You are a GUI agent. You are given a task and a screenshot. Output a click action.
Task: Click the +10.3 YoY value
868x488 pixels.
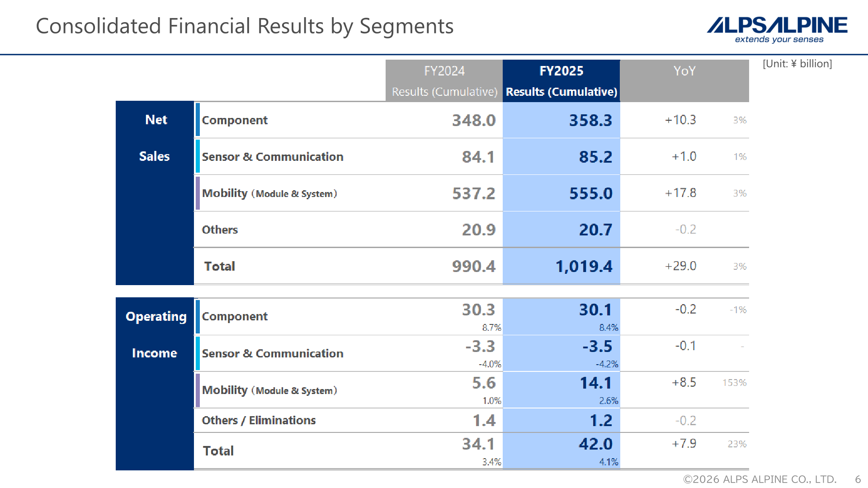(x=680, y=120)
